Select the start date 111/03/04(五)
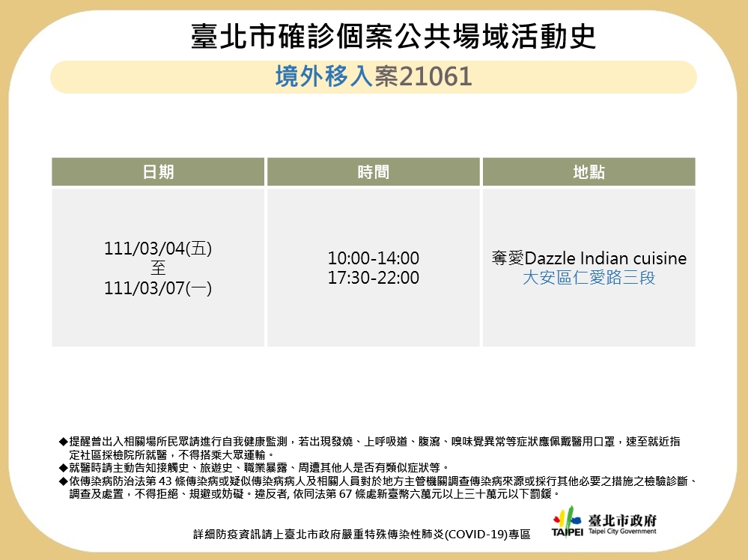748x560 pixels. [158, 248]
